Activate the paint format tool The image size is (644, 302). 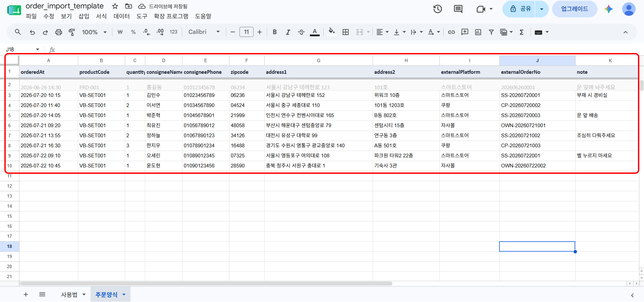click(x=72, y=32)
